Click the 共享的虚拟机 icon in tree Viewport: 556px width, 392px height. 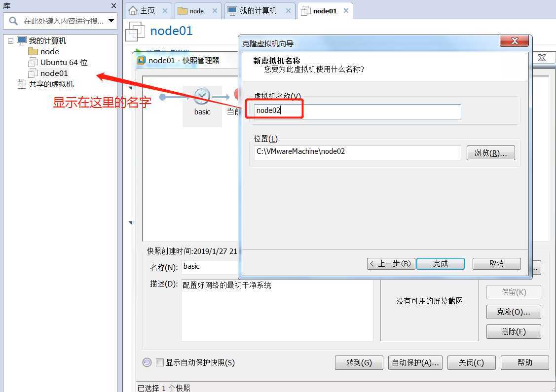pyautogui.click(x=22, y=84)
